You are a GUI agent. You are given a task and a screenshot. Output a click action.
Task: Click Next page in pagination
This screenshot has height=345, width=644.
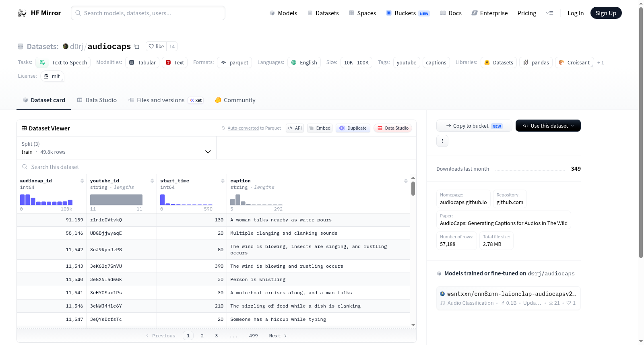pyautogui.click(x=278, y=336)
